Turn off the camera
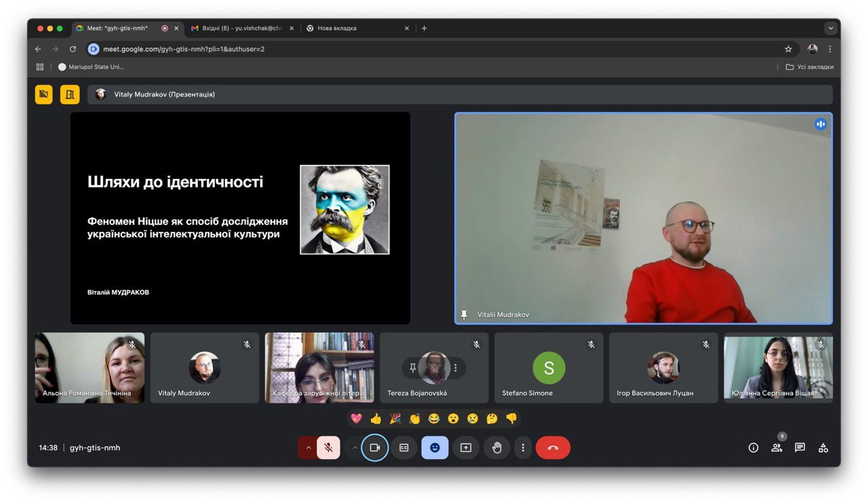Screen dimensions: 868x503 (x=374, y=447)
